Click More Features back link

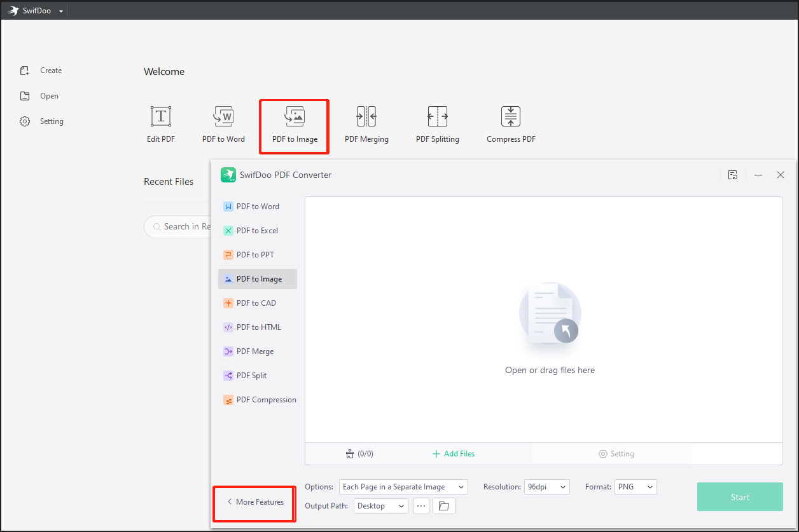(x=255, y=502)
